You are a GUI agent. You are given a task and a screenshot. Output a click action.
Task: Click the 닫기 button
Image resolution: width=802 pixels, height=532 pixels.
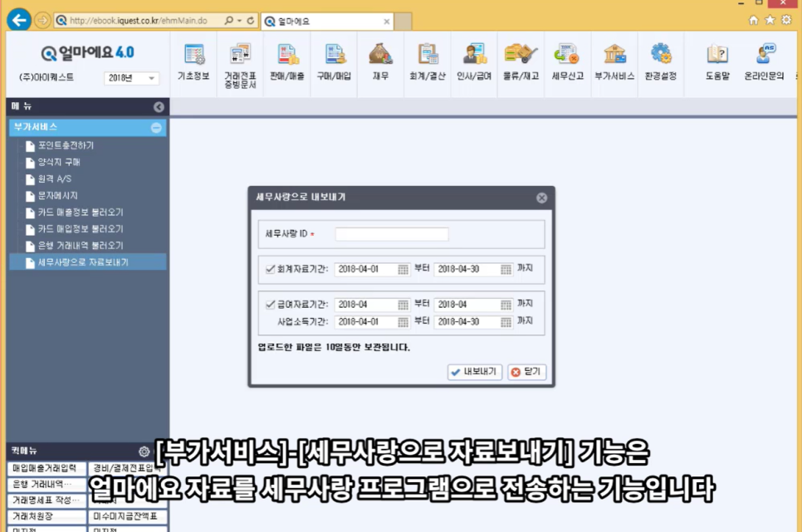pos(527,372)
